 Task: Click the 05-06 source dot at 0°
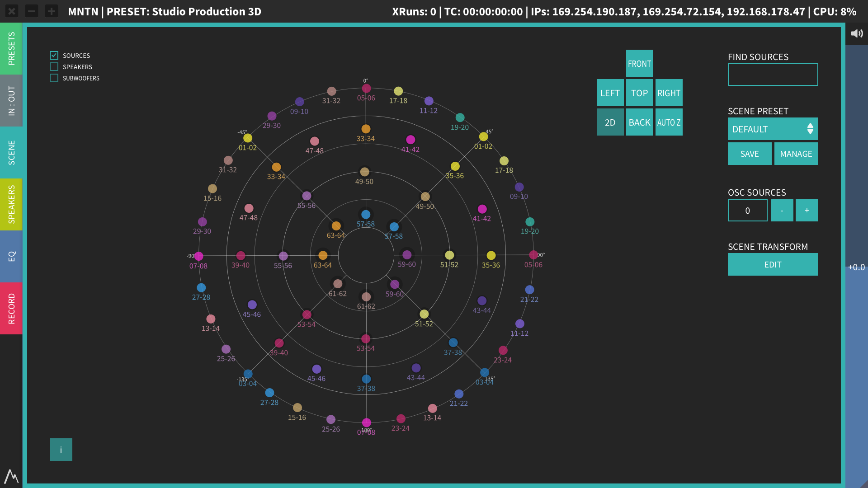(367, 89)
